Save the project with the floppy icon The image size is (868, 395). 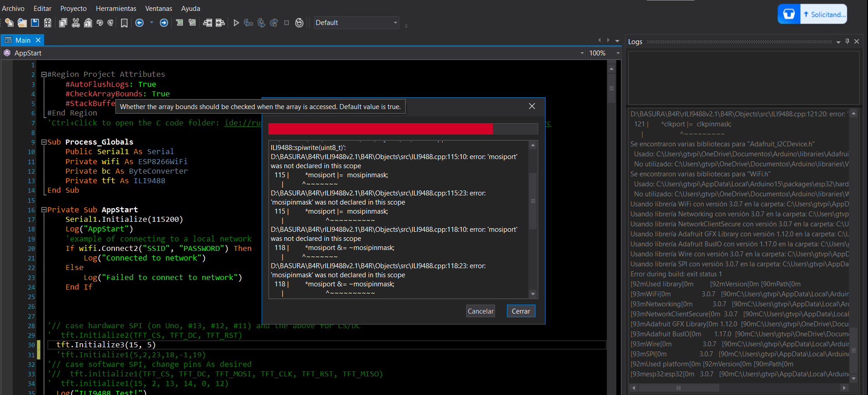(x=35, y=23)
